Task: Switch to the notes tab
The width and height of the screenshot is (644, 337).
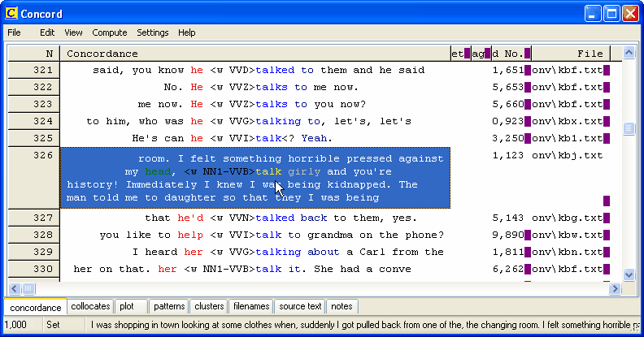Action: coord(342,306)
